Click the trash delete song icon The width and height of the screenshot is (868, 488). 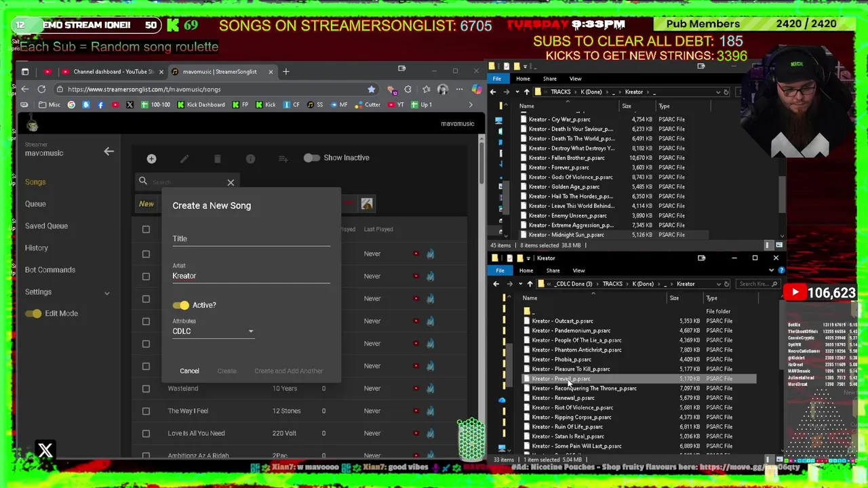[217, 159]
